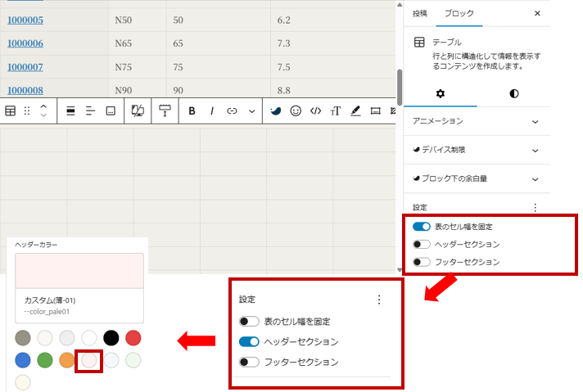
Task: Close the settings sidebar with X
Action: [x=537, y=13]
